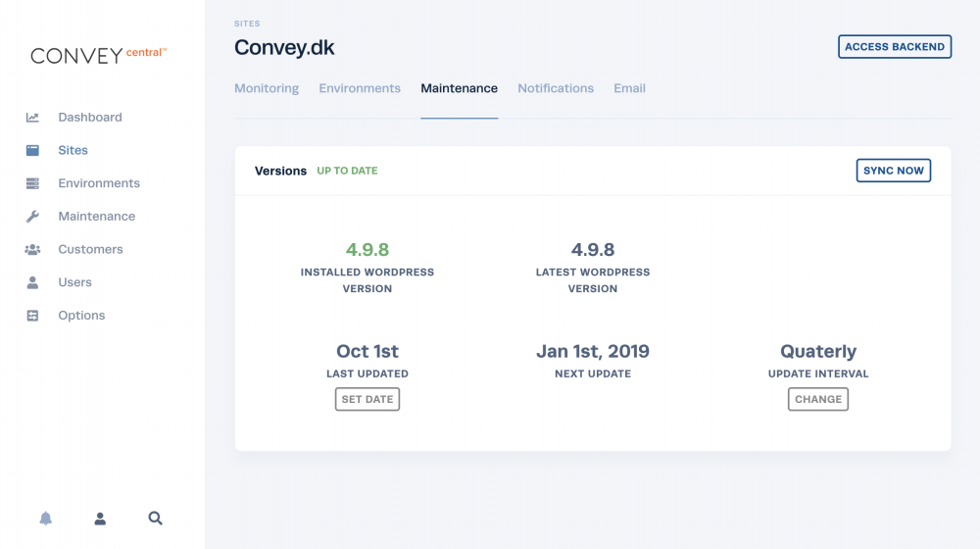Click the Convey.dk page title
Image resolution: width=980 pixels, height=549 pixels.
pyautogui.click(x=284, y=47)
